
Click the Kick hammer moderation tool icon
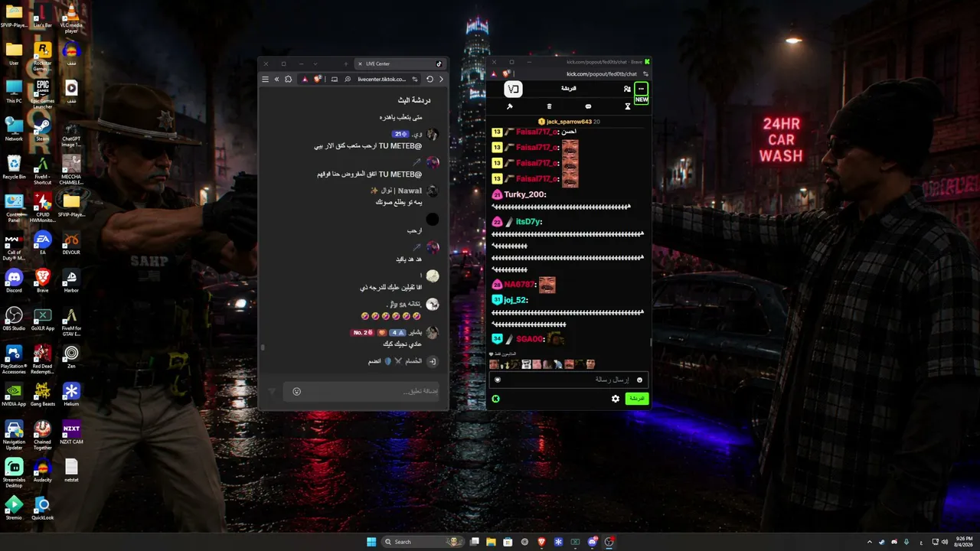point(510,106)
